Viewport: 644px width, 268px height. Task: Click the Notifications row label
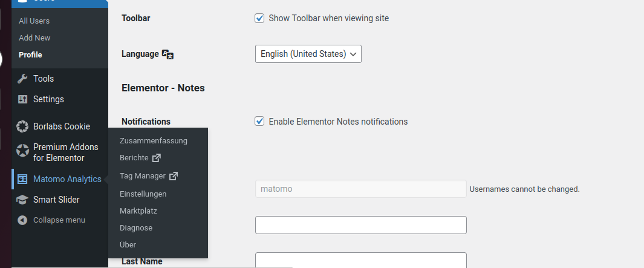(x=146, y=122)
